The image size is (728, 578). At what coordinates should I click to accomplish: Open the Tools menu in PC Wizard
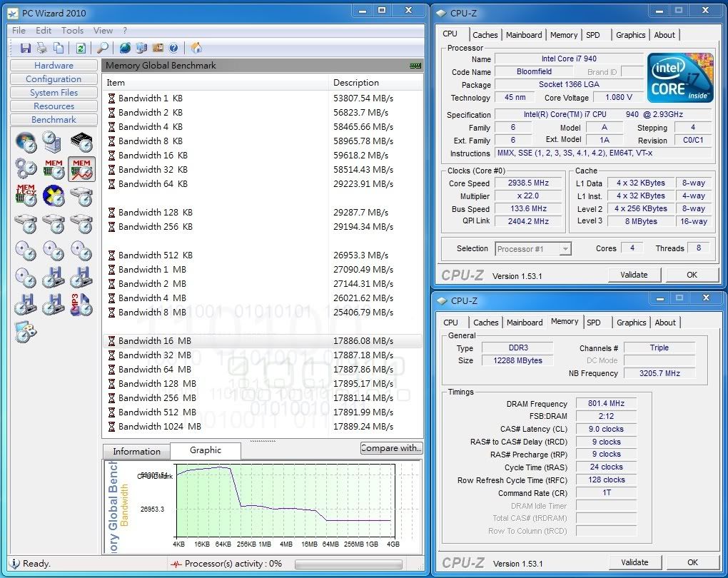click(72, 31)
